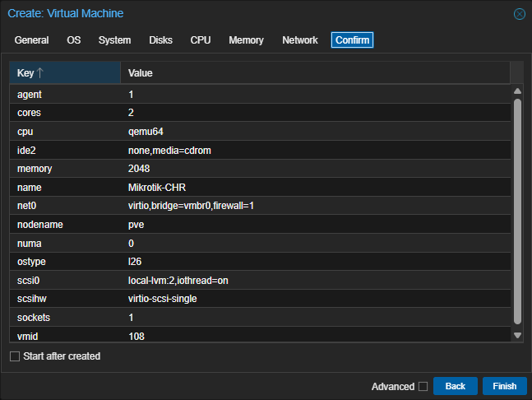Select the CPU tab

(x=201, y=40)
